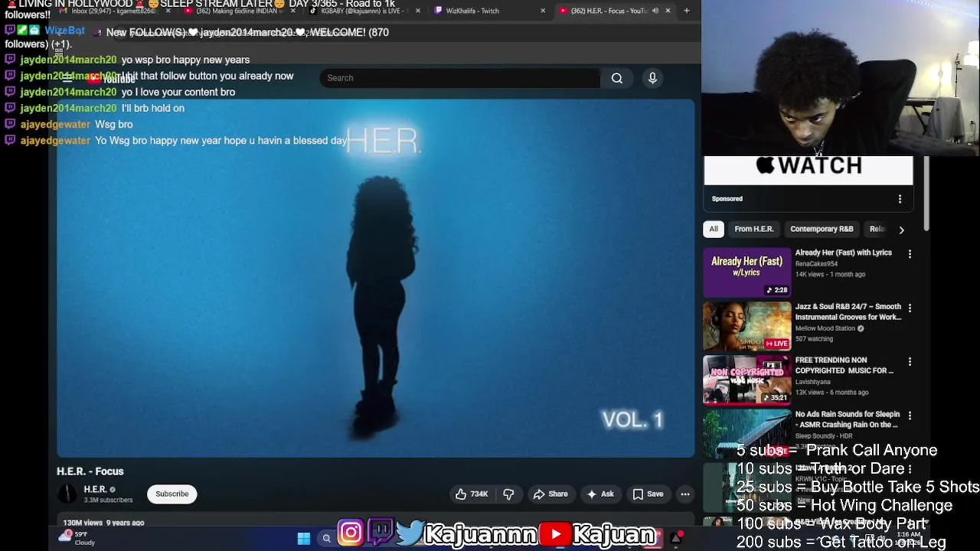Close the WizKhalifa - Twitch tab
The width and height of the screenshot is (980, 551).
coord(543,11)
